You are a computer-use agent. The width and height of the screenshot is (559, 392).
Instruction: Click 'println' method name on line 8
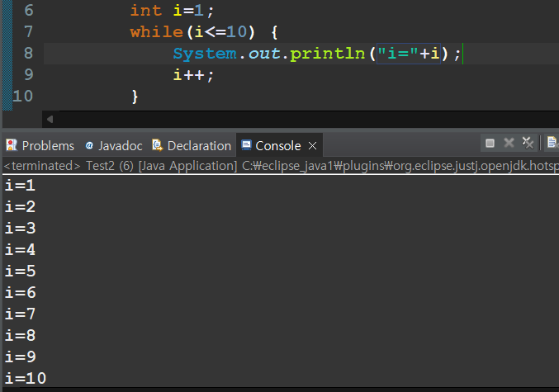[328, 54]
